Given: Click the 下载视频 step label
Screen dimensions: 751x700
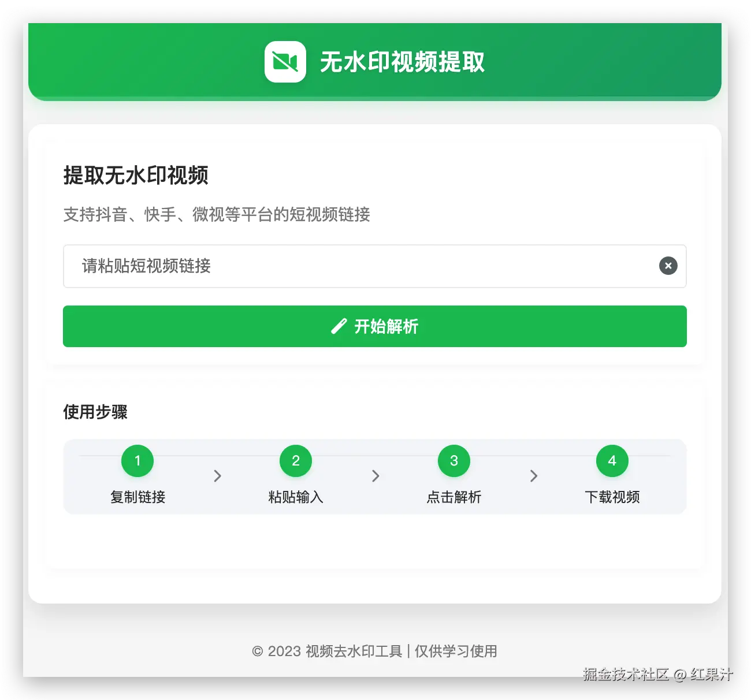Looking at the screenshot, I should coord(612,497).
